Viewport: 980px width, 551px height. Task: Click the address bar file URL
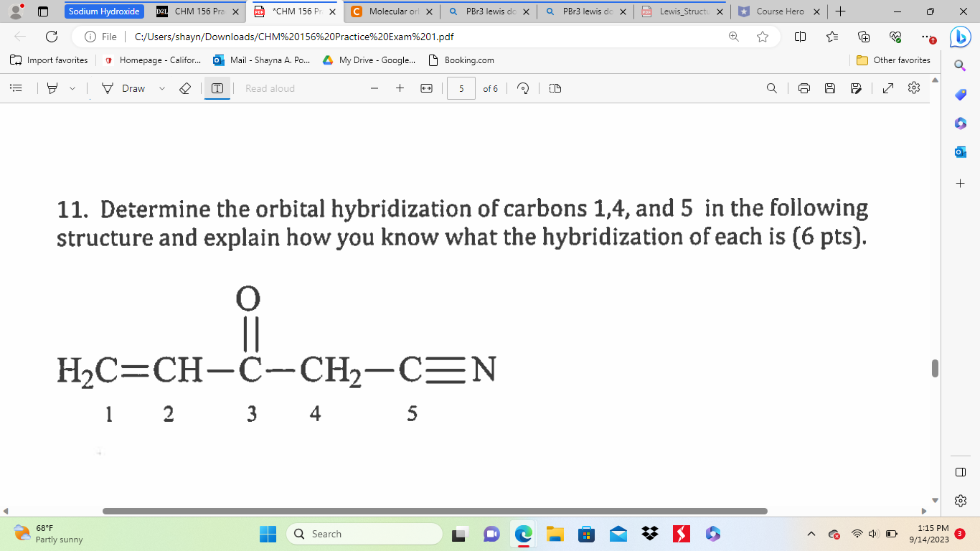click(294, 37)
